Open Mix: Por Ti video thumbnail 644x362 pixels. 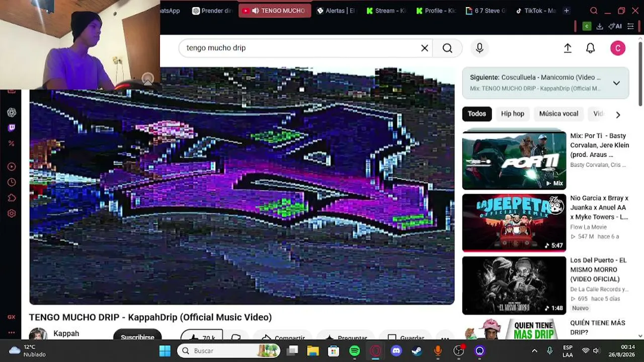(x=514, y=160)
